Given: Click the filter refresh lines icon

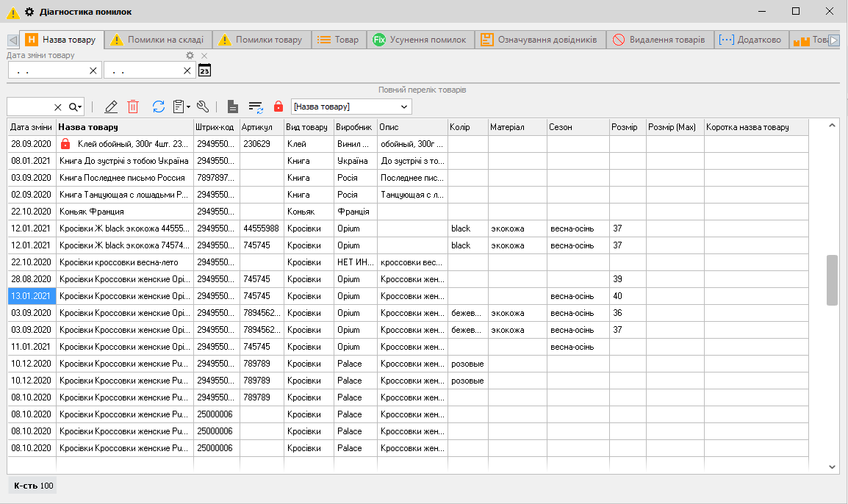Looking at the screenshot, I should 256,107.
